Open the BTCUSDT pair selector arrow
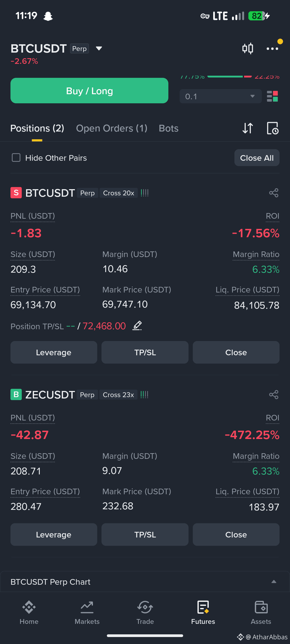The image size is (290, 644). (99, 49)
